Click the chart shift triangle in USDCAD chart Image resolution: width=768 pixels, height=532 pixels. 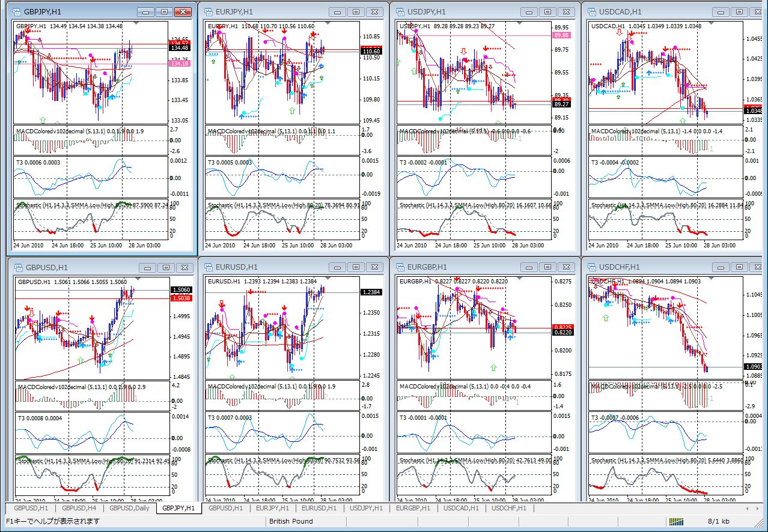712,23
